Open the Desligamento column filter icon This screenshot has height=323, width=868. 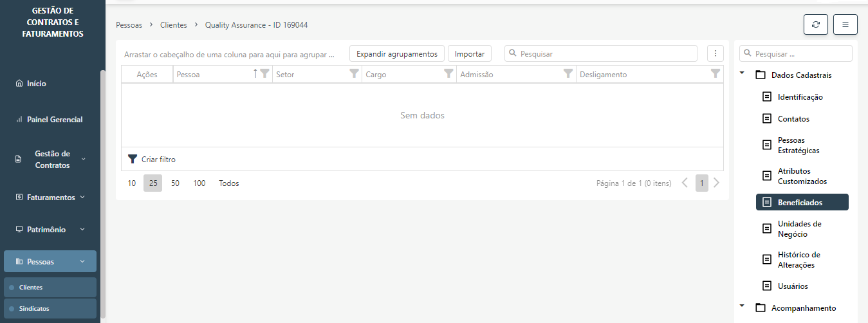pos(715,74)
